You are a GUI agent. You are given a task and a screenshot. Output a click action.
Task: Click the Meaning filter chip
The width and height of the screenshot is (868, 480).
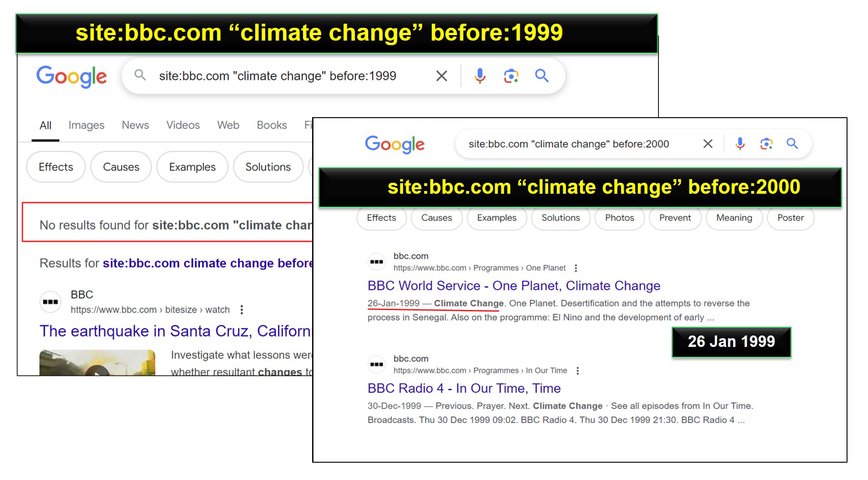(734, 218)
